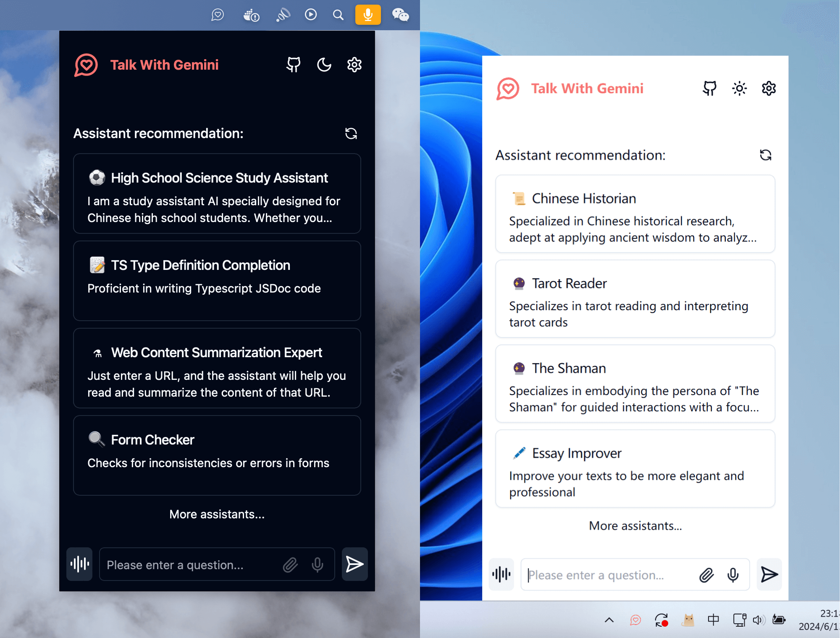This screenshot has height=638, width=840.
Task: Open settings gear in light panel
Action: coord(769,89)
